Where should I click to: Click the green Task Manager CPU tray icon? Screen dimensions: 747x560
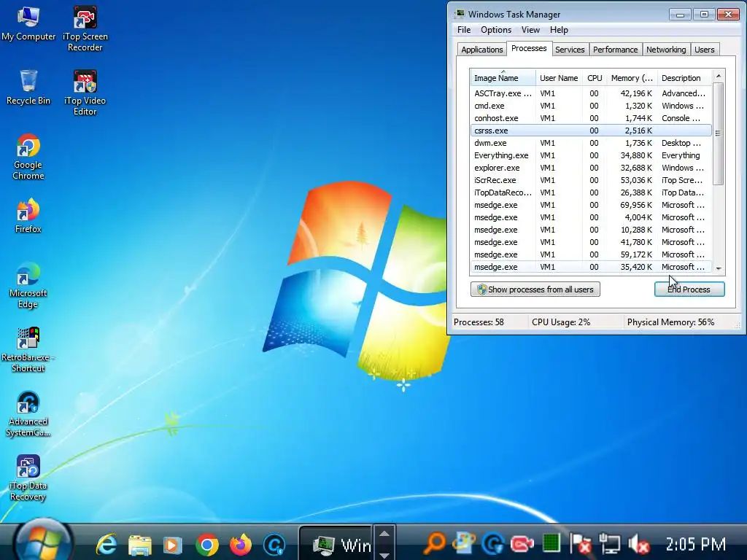click(x=551, y=542)
